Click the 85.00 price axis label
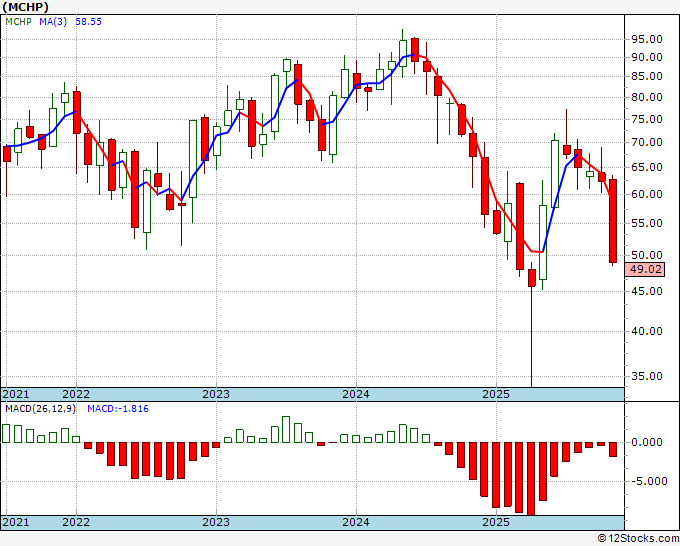 (646, 76)
